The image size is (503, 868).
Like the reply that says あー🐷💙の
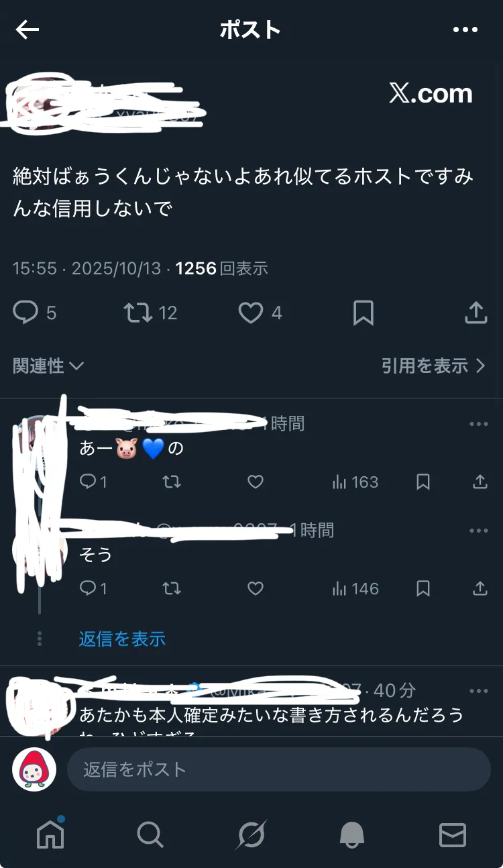(256, 482)
